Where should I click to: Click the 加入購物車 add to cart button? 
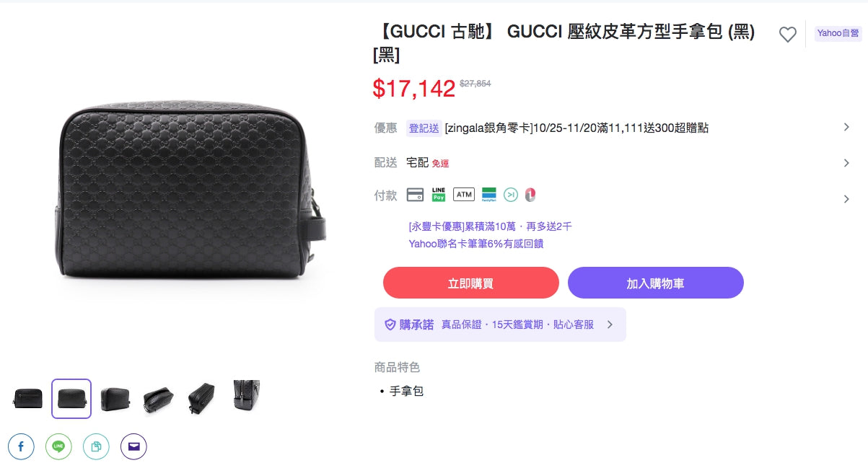point(655,283)
